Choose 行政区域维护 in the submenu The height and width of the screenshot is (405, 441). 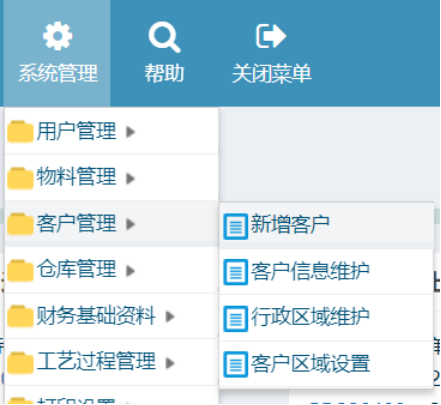click(326, 318)
